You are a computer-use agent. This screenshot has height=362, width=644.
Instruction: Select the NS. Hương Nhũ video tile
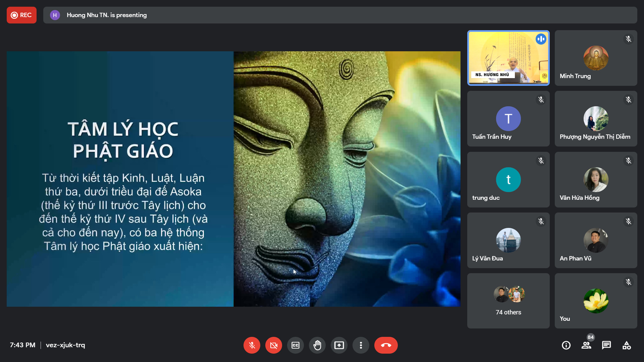(x=508, y=58)
